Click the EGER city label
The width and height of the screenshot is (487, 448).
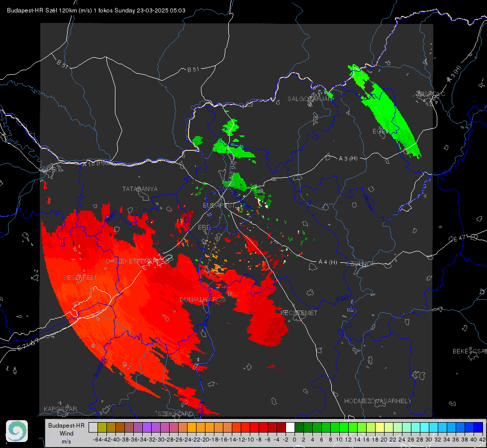click(381, 131)
